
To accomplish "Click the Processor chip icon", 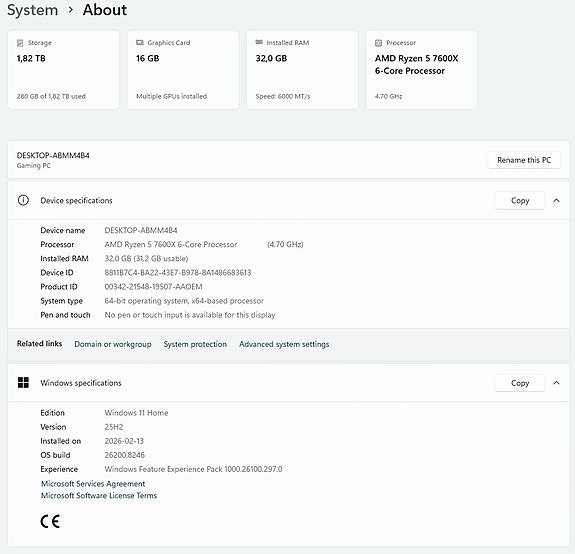I will pos(378,43).
